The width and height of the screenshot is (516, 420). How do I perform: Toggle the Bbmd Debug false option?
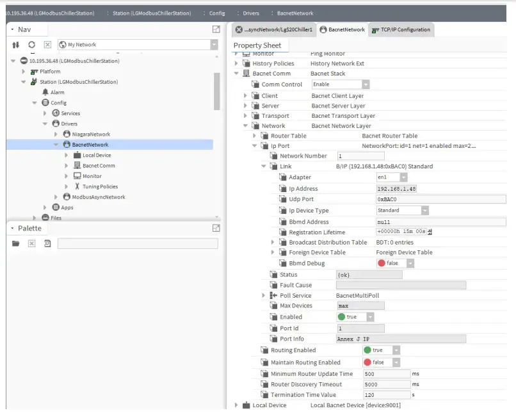pos(395,263)
